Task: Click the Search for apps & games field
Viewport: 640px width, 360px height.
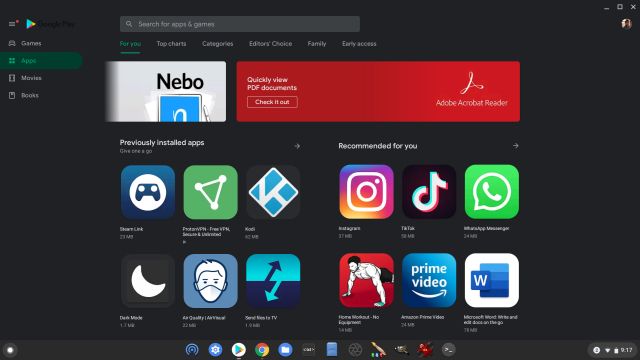Action: [x=240, y=24]
